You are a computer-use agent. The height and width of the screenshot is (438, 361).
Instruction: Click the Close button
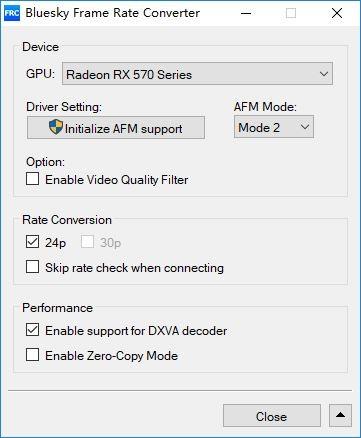[x=272, y=416]
